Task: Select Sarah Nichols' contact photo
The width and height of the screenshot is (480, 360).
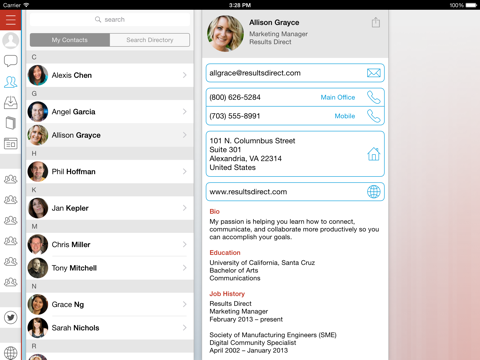Action: tap(38, 328)
